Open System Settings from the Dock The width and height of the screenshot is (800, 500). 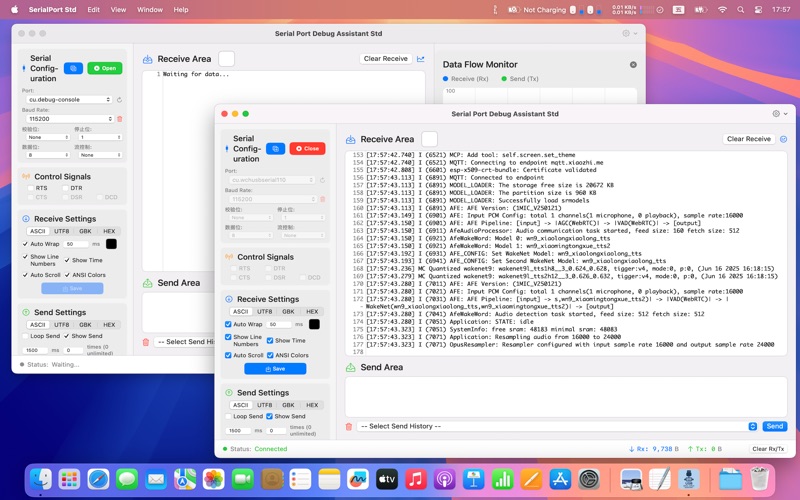pos(589,479)
